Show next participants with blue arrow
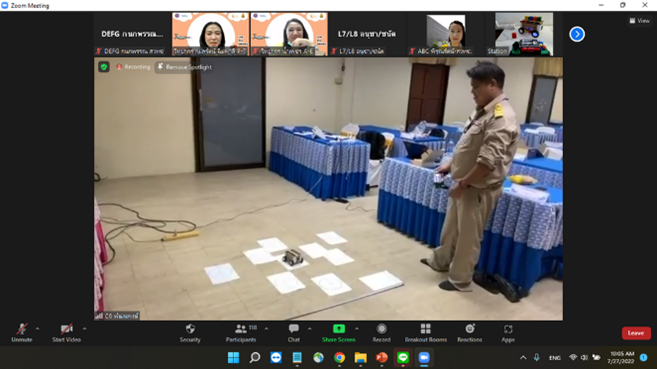657x369 pixels. pos(577,34)
